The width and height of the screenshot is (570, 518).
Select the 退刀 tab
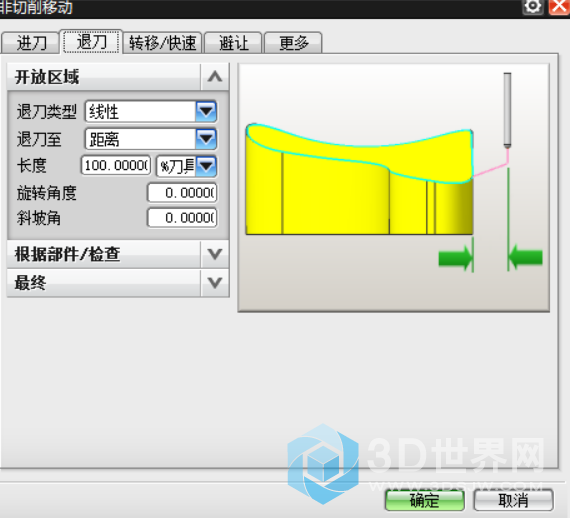(x=91, y=42)
